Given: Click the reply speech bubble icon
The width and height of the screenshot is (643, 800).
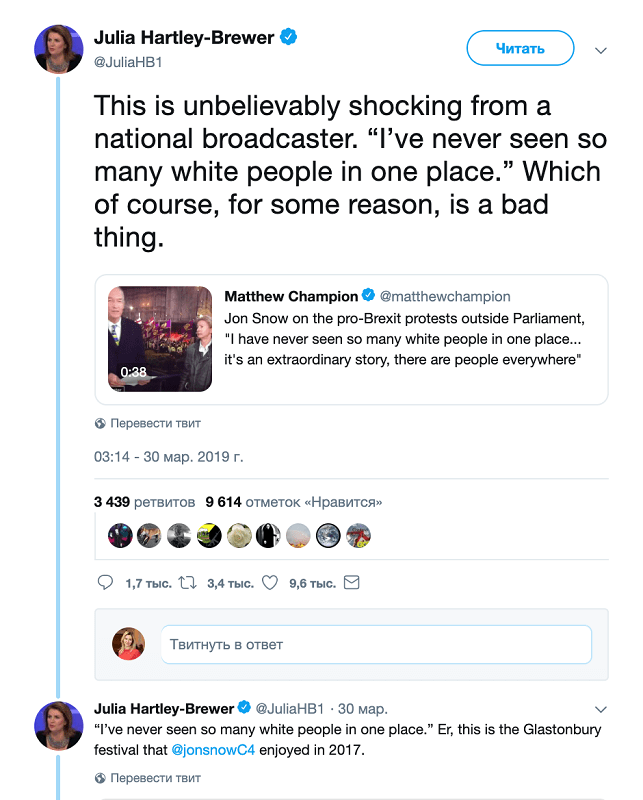Looking at the screenshot, I should (105, 582).
